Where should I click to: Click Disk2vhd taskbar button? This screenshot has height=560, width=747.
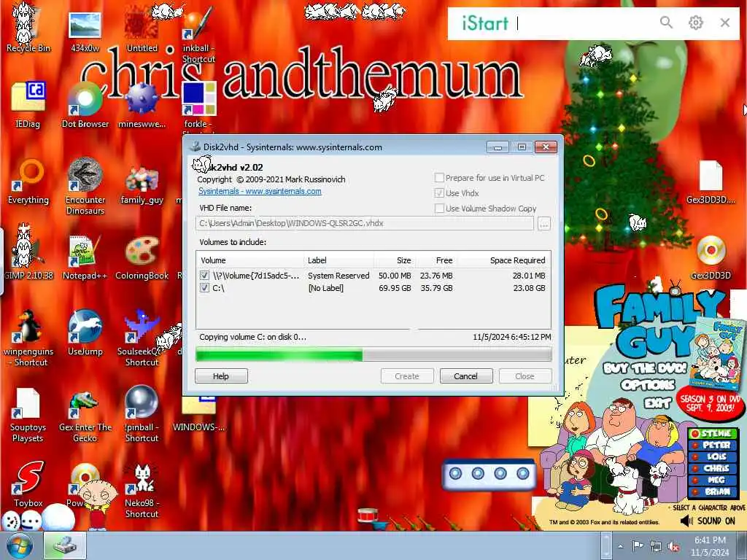[x=65, y=545]
